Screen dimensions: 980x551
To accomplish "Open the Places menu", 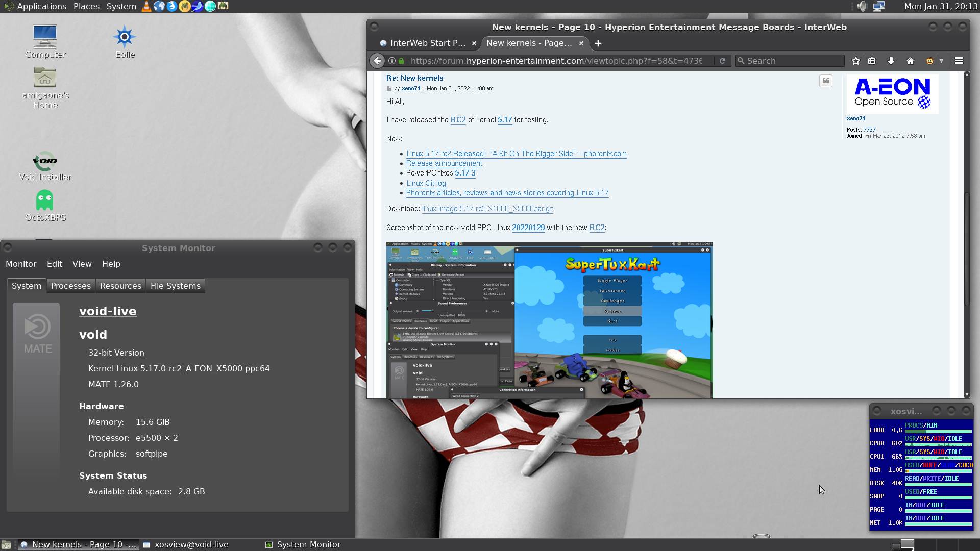I will click(86, 6).
